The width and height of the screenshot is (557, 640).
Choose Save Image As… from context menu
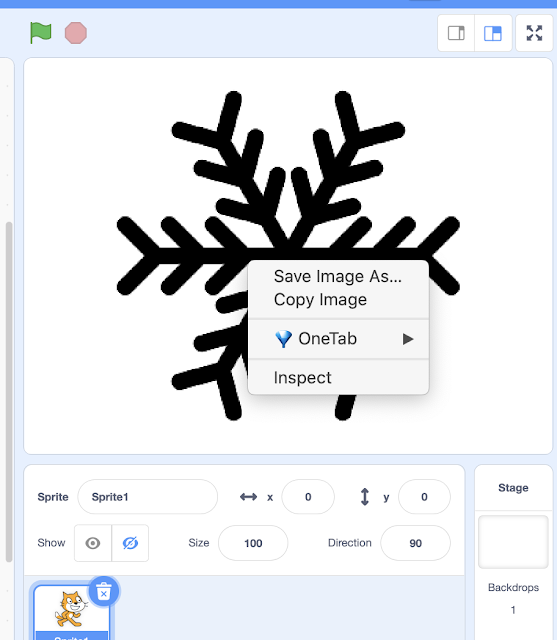coord(338,276)
